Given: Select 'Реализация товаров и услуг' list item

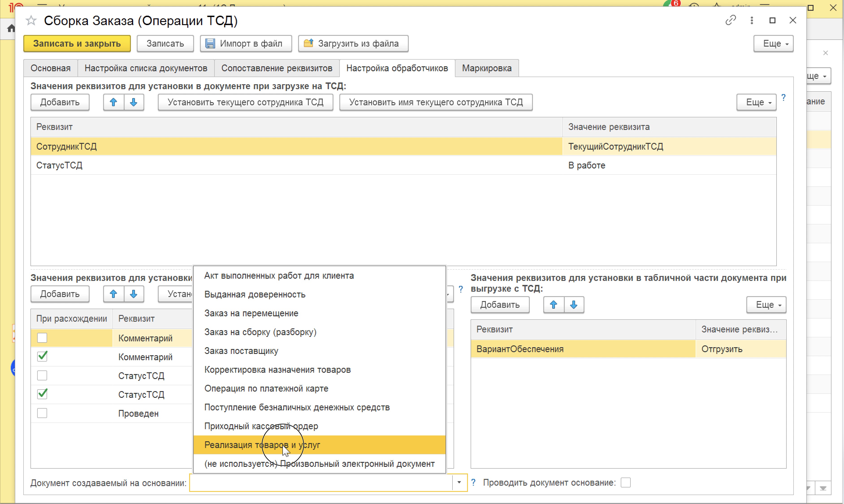Looking at the screenshot, I should (319, 445).
